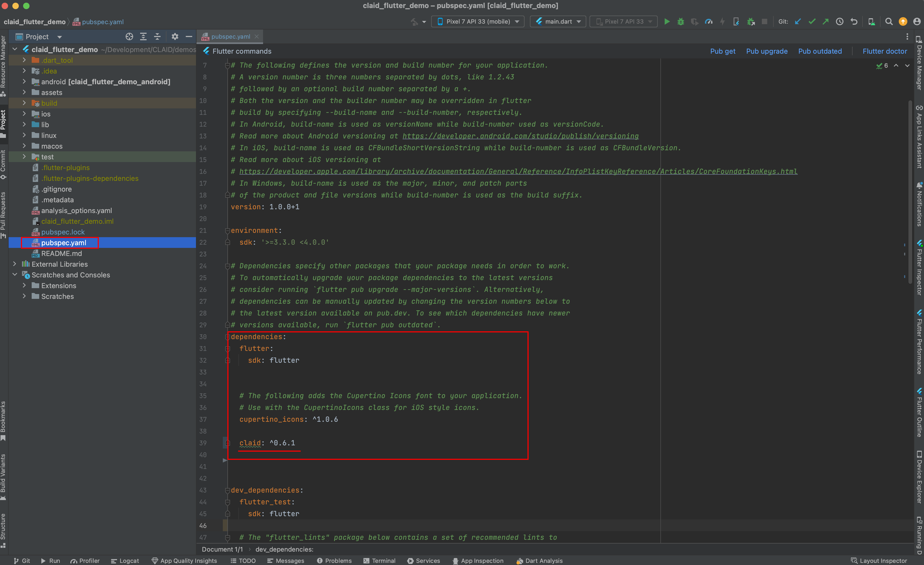
Task: Select pubspec.lock in project tree
Action: [63, 232]
